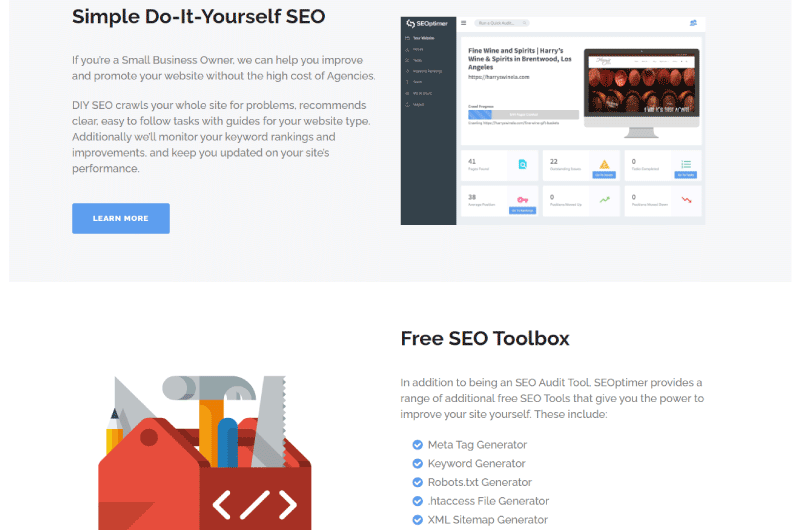Click the check icon beside Keyword Generator

point(417,464)
